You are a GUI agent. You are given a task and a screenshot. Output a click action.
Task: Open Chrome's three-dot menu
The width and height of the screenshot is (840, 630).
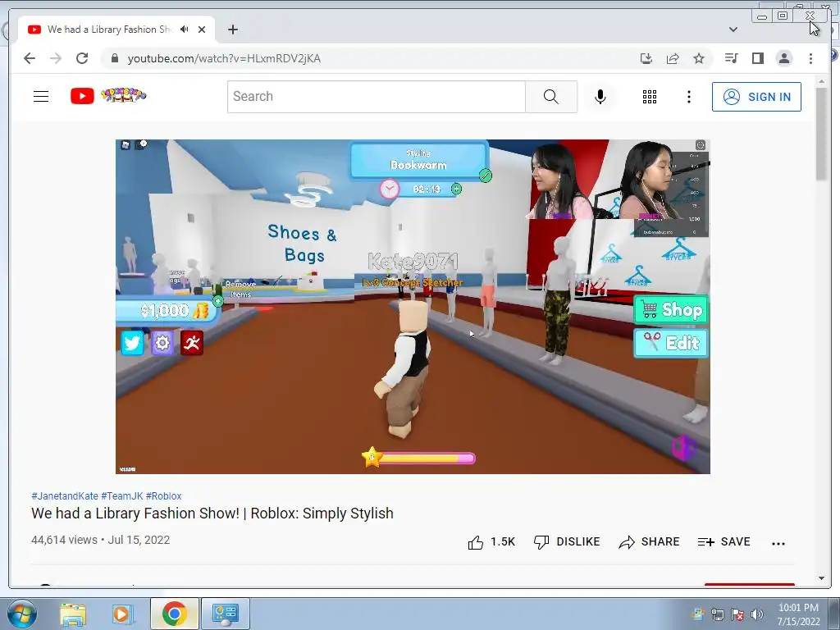pos(810,58)
